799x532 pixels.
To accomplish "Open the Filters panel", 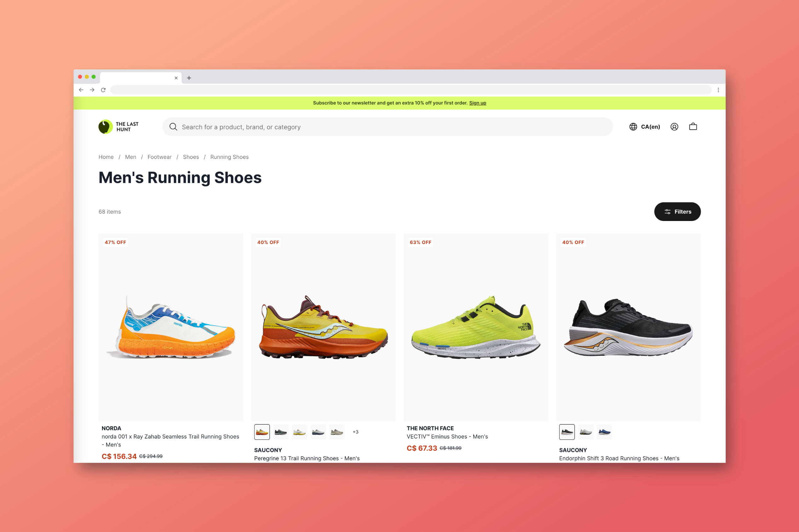I will tap(677, 212).
